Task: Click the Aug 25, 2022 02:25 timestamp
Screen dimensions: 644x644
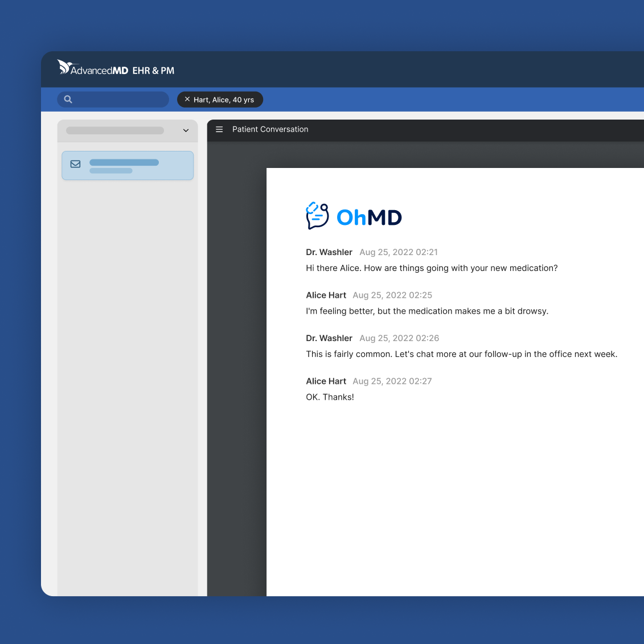Action: tap(392, 296)
